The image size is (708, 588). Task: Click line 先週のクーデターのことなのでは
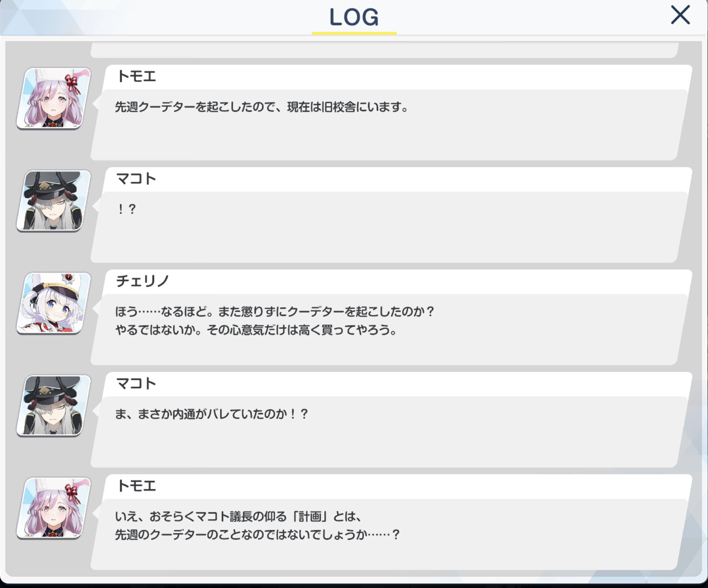coord(257,535)
